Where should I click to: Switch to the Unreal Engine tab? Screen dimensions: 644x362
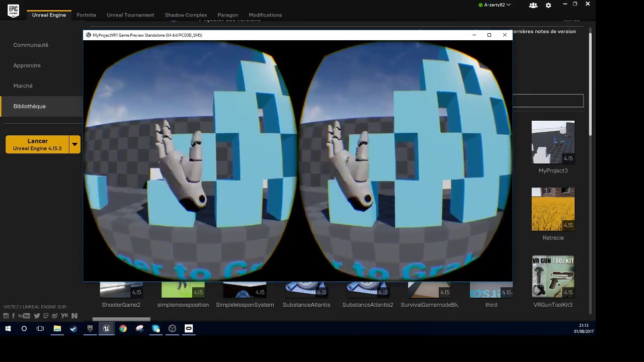pos(49,15)
